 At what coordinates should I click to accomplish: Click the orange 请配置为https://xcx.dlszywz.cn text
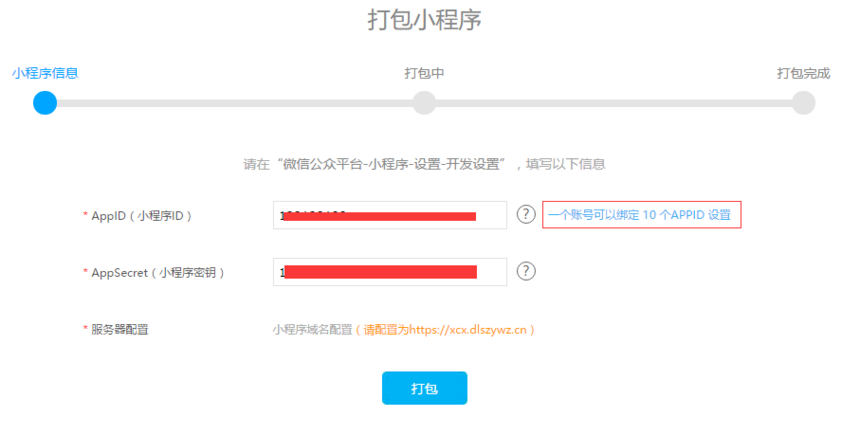(x=448, y=329)
